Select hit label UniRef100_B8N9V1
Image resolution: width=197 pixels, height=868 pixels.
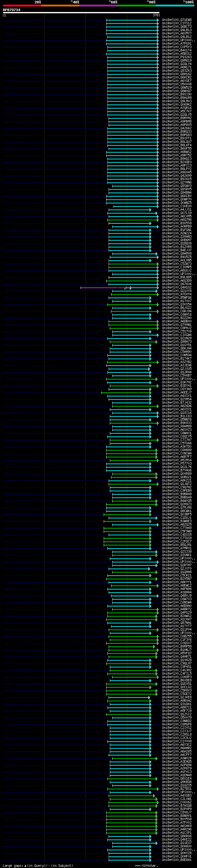coord(177,815)
